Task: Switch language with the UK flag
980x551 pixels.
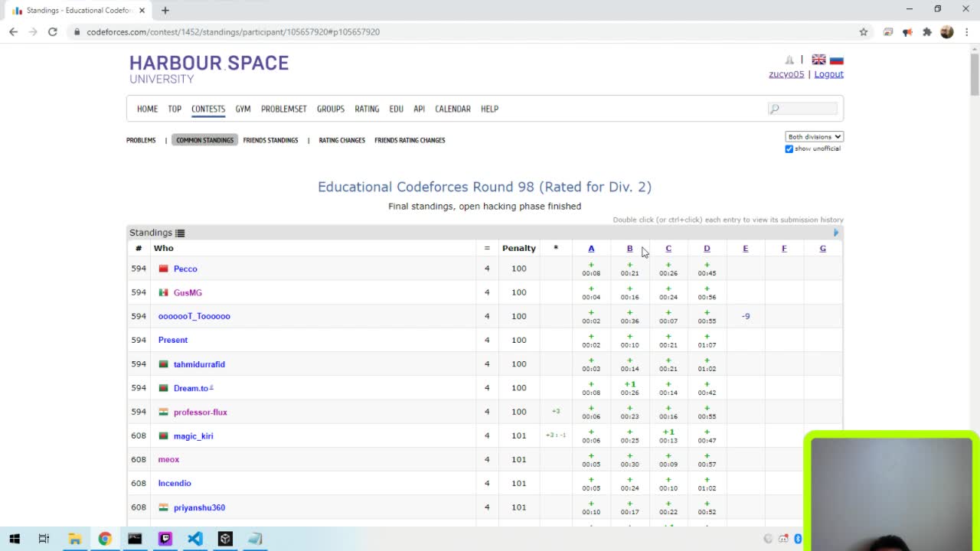Action: tap(818, 60)
